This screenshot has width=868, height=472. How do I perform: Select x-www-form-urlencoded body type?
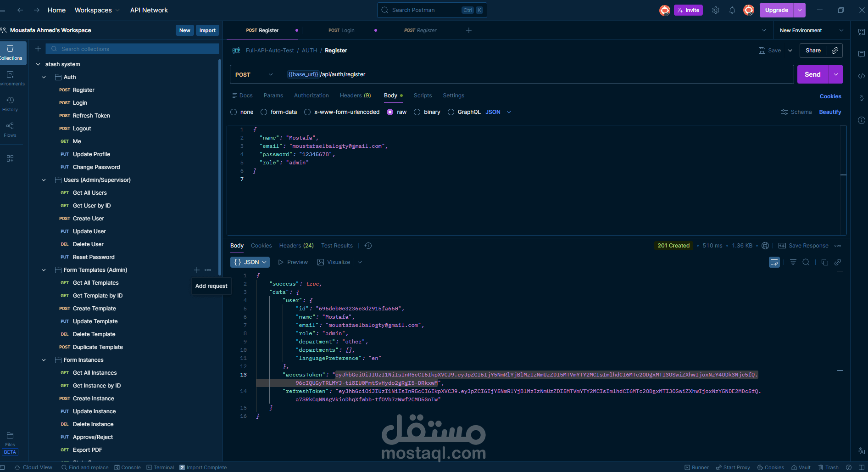[307, 112]
